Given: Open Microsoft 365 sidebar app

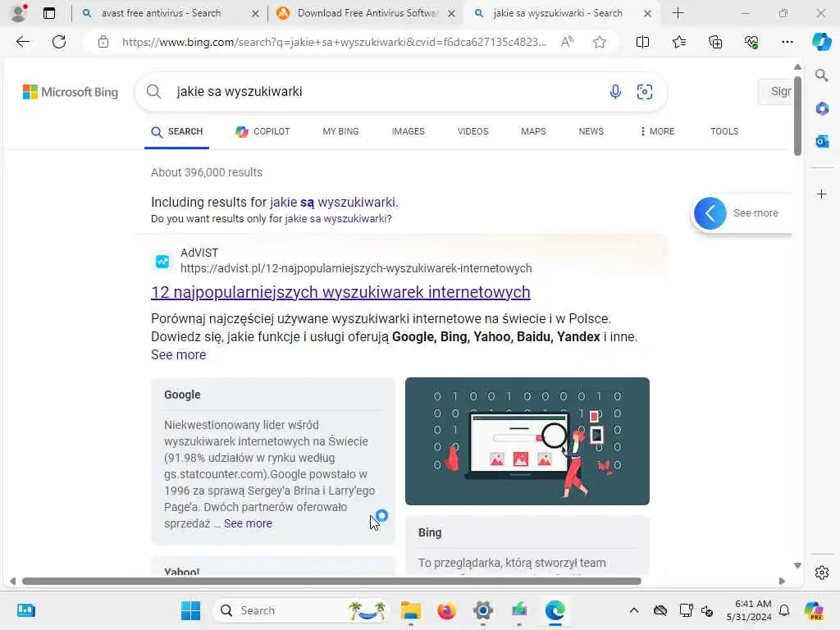Looking at the screenshot, I should click(x=822, y=109).
